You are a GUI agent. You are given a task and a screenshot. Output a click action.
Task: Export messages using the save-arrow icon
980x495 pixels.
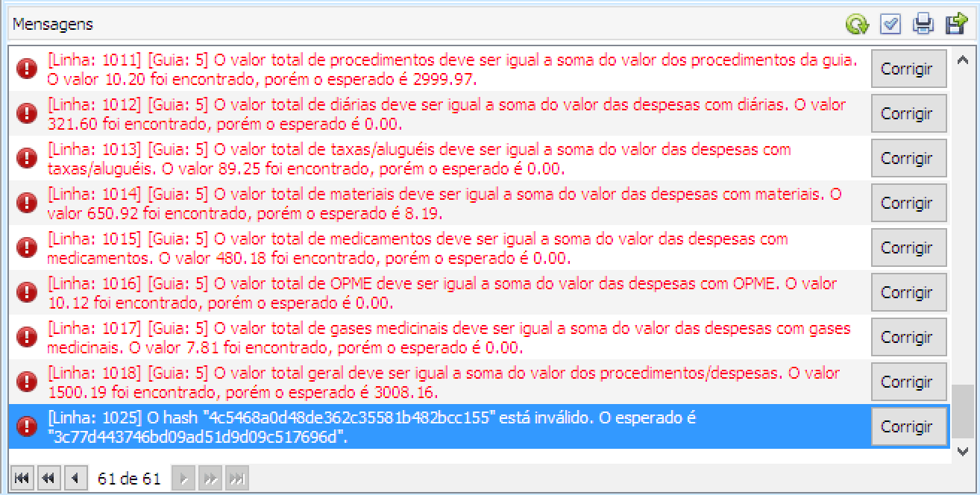pos(956,25)
